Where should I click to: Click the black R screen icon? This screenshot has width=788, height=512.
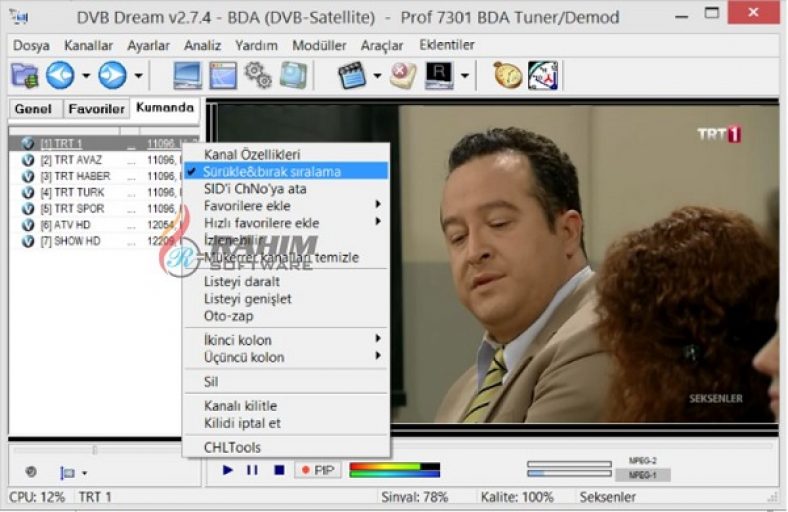click(x=439, y=75)
